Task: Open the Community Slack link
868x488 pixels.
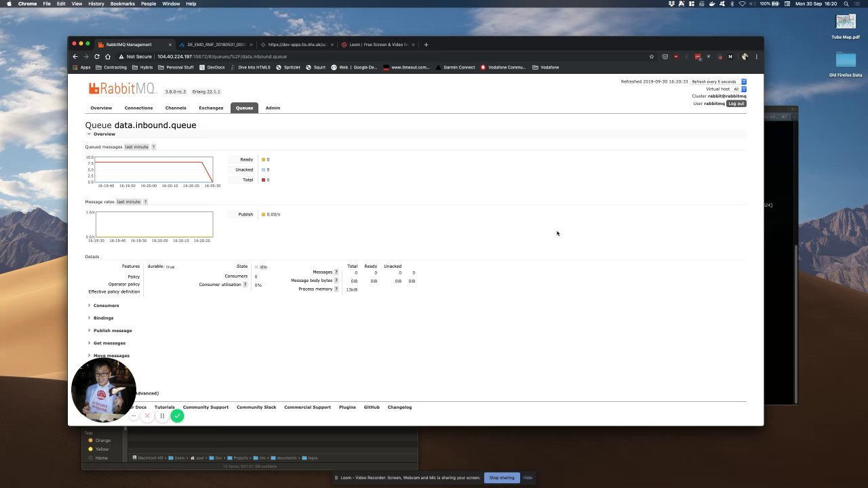Action: (x=256, y=407)
